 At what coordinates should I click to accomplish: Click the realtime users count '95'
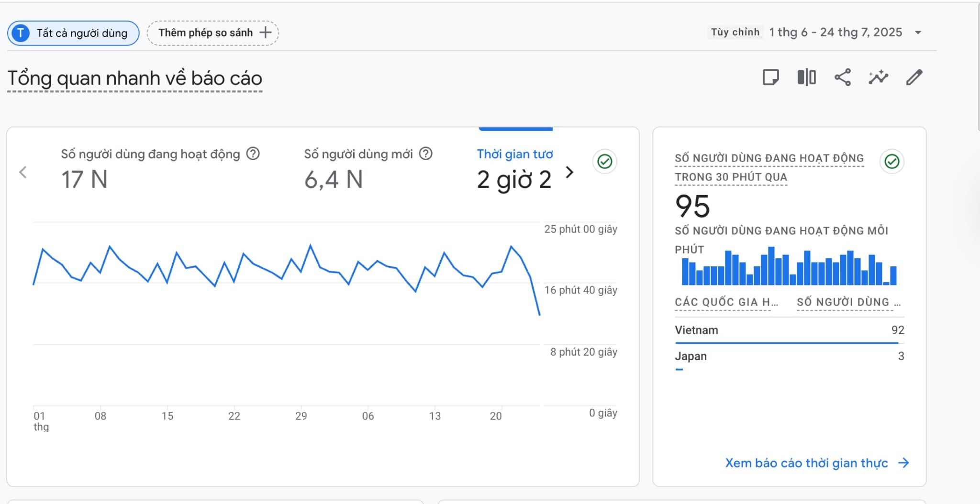pos(692,207)
